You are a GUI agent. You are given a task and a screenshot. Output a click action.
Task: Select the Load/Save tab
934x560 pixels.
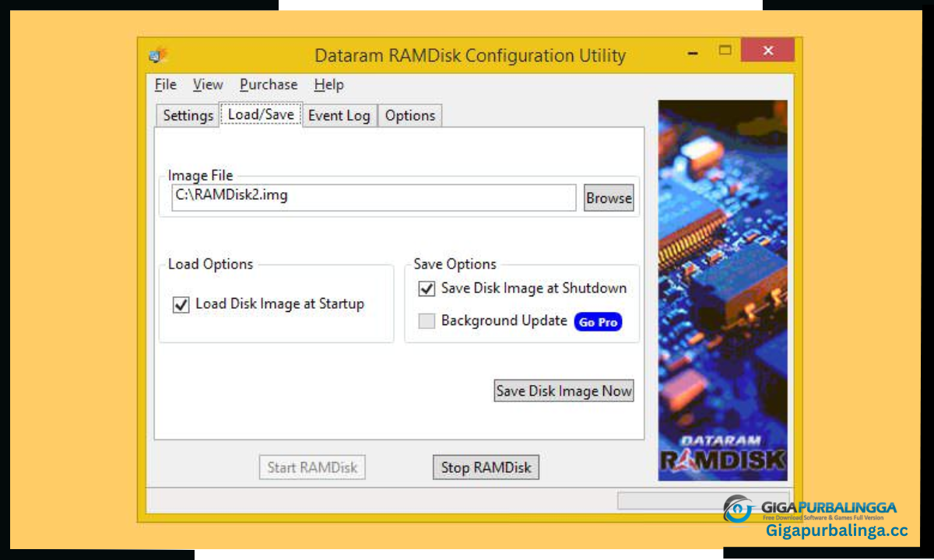click(x=261, y=114)
